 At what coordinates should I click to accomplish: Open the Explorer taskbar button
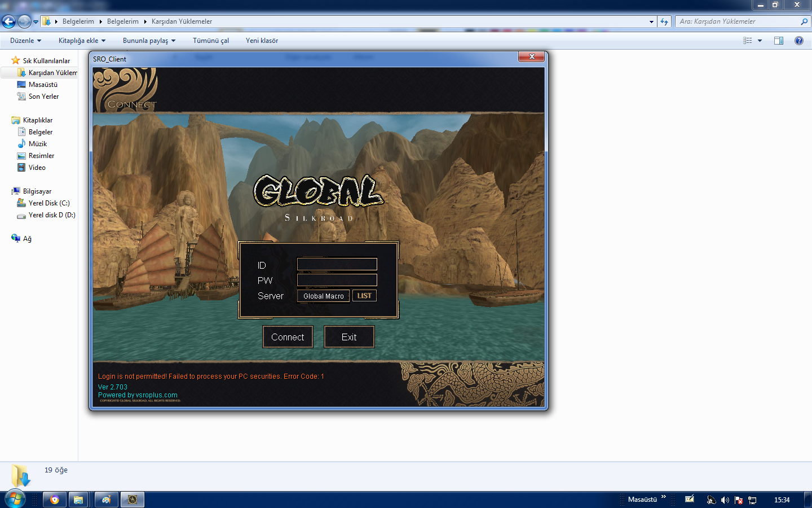click(78, 500)
